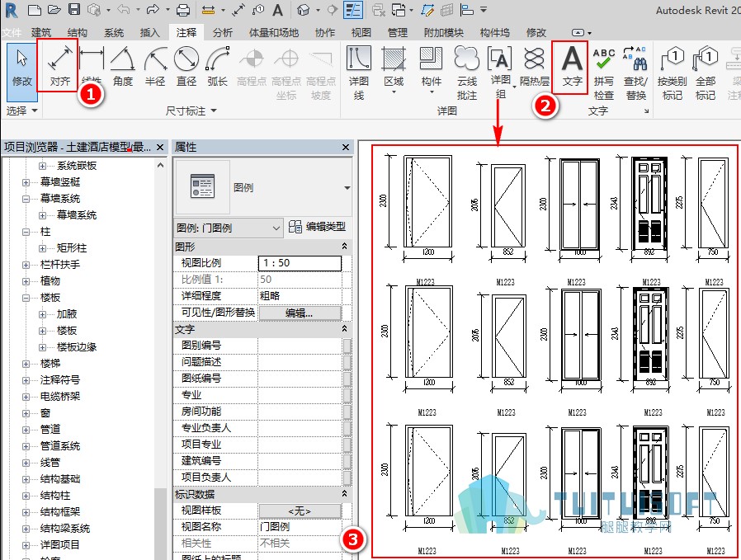This screenshot has height=560, width=741.
Task: Click the 编辑类型 edit type button
Action: point(317,227)
